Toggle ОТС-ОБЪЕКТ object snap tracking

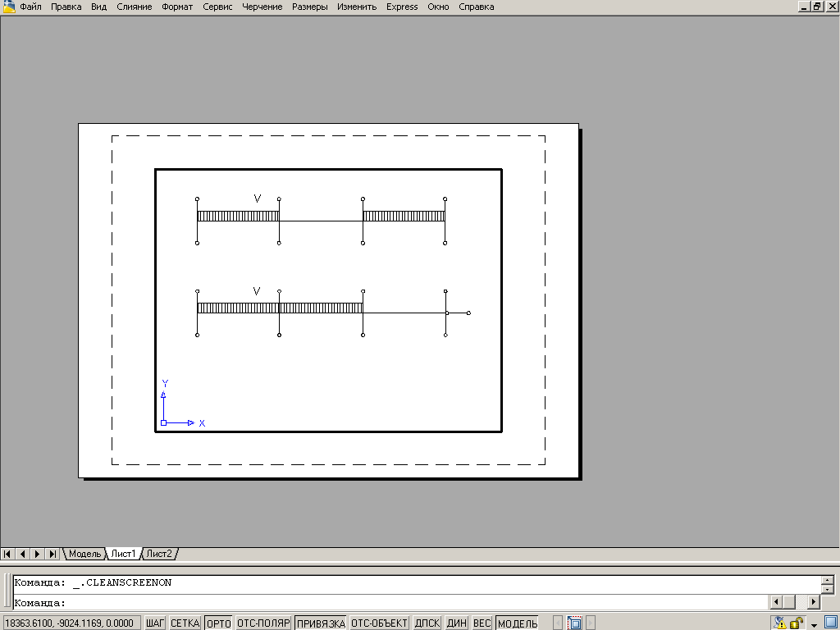[x=379, y=623]
